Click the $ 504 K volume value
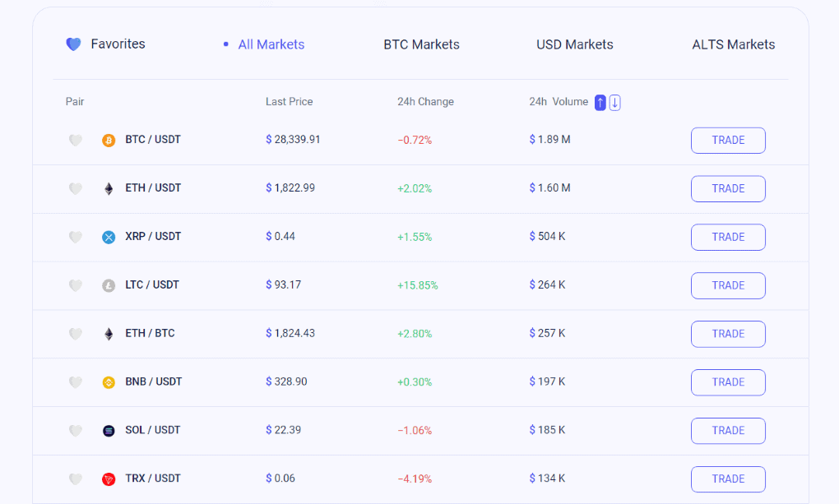This screenshot has width=839, height=504. [547, 237]
